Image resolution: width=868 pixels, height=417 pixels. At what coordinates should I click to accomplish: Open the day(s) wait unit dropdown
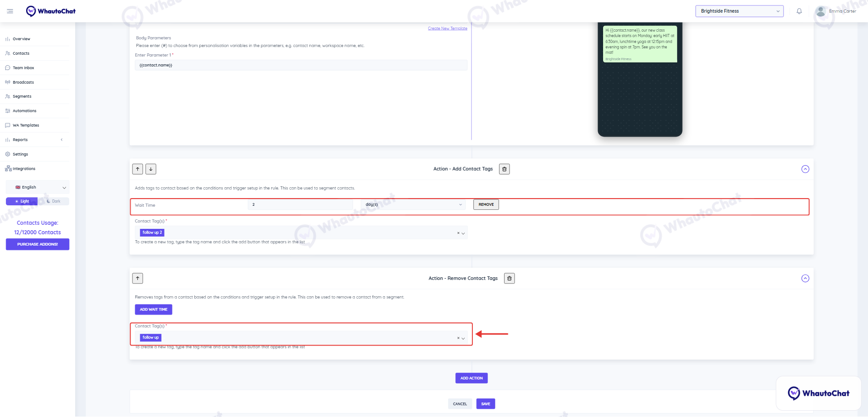tap(414, 205)
